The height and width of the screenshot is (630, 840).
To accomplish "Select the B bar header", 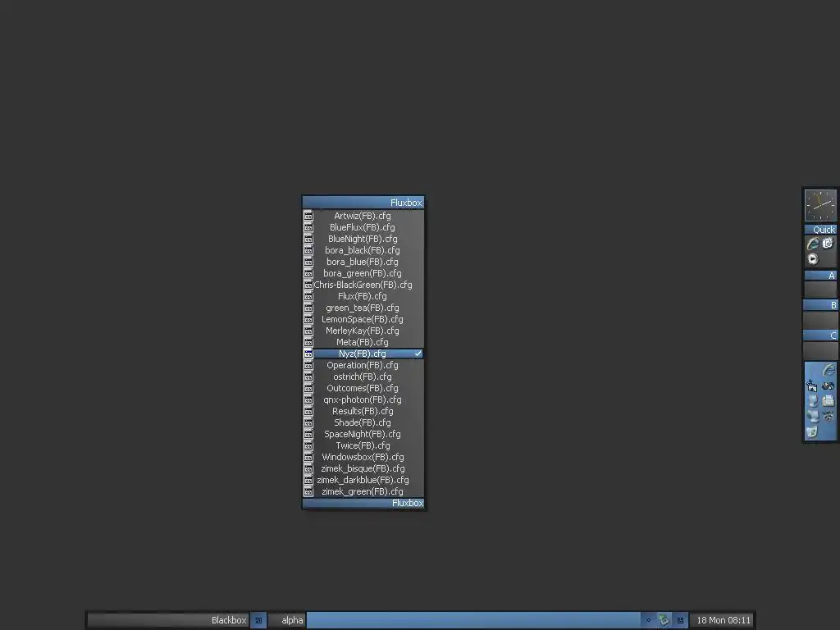I will [820, 305].
